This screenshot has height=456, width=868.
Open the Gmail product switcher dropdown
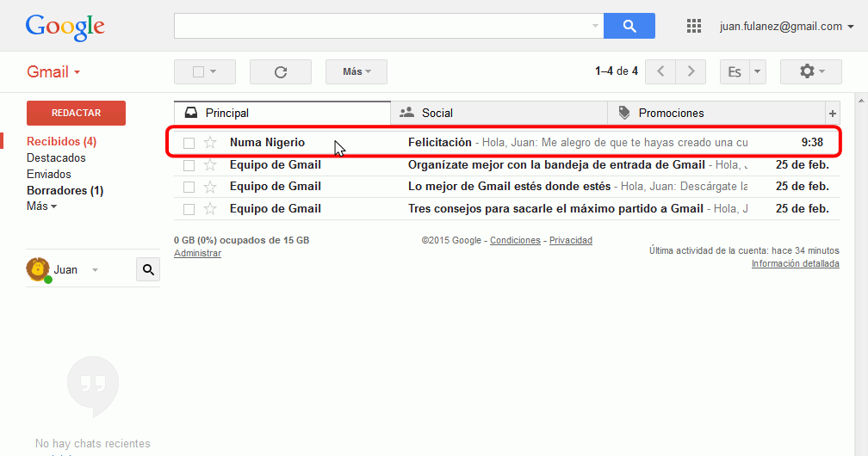click(x=53, y=72)
